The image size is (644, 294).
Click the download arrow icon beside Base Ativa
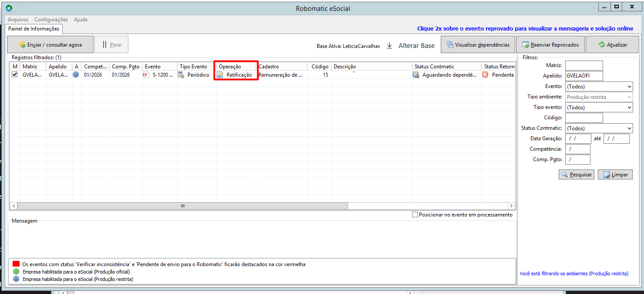tap(389, 46)
